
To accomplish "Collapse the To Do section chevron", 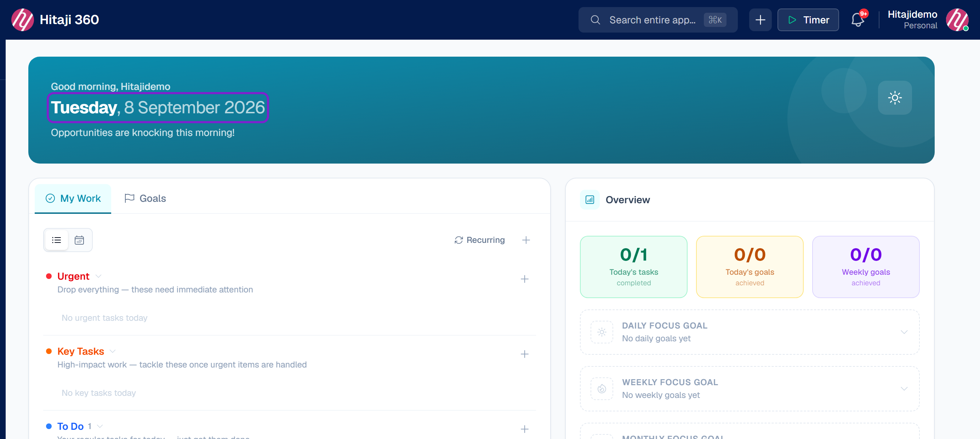I will click(100, 426).
